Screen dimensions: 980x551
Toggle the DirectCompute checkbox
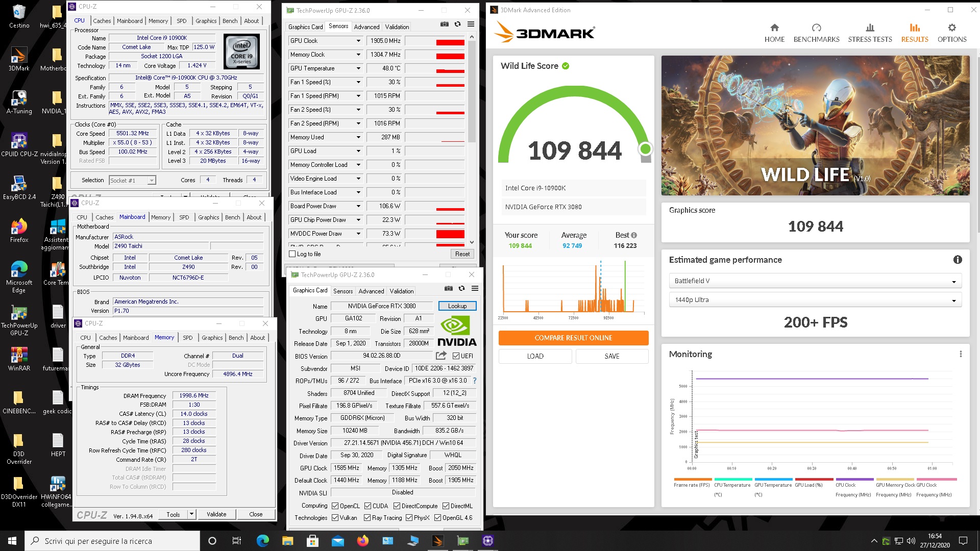click(397, 506)
